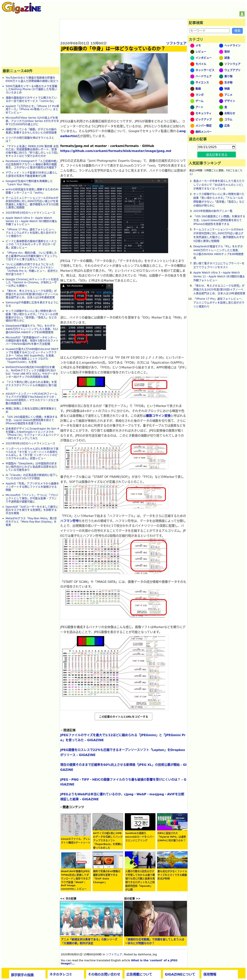This screenshot has height=980, width=247.
Task: Open the メンバー限定 category link
Action: coord(203,126)
